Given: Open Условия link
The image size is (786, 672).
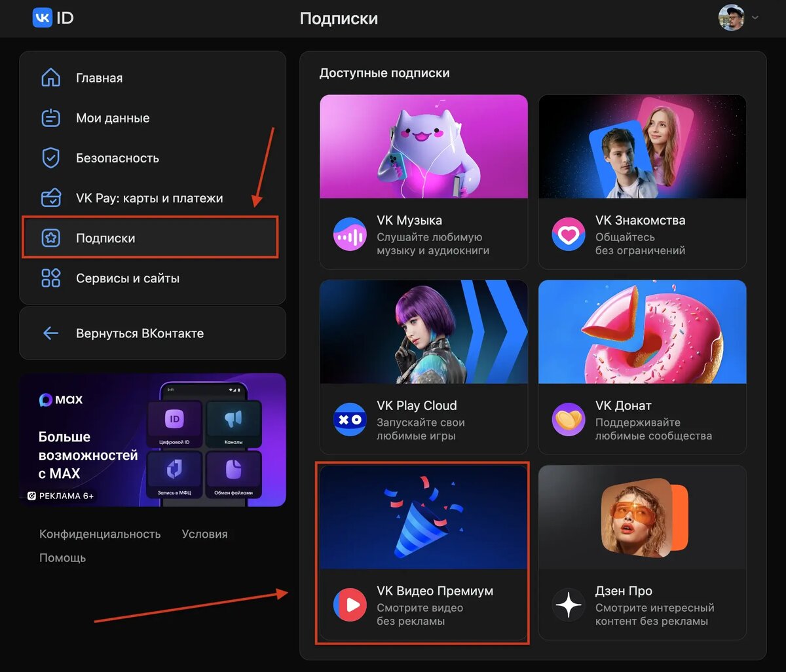Looking at the screenshot, I should coord(204,534).
